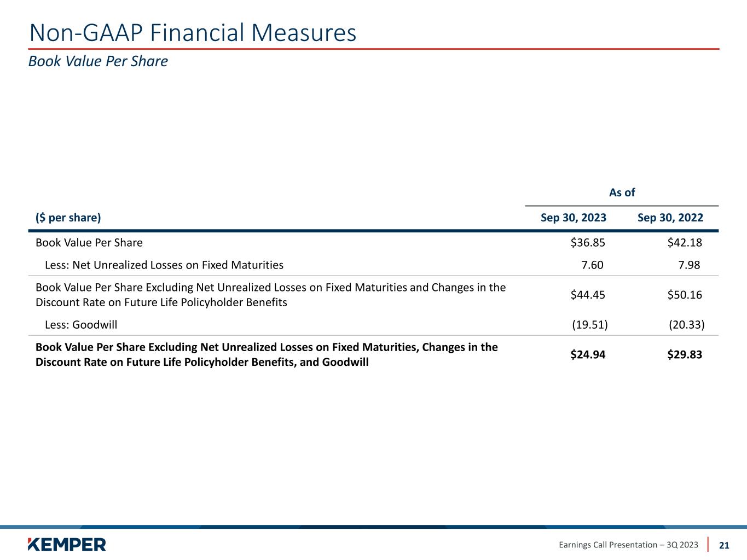Click the $44.45 value cell

tap(588, 295)
